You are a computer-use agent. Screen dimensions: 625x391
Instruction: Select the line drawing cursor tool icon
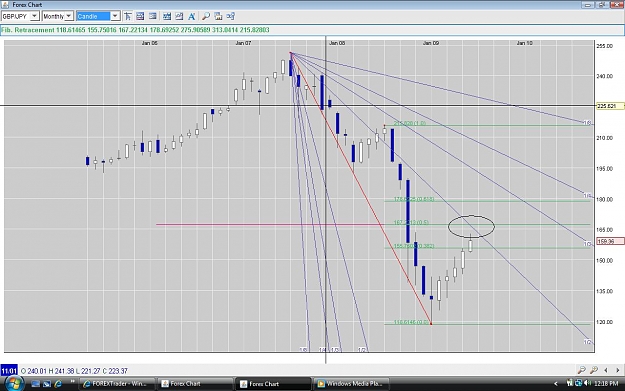(x=128, y=16)
